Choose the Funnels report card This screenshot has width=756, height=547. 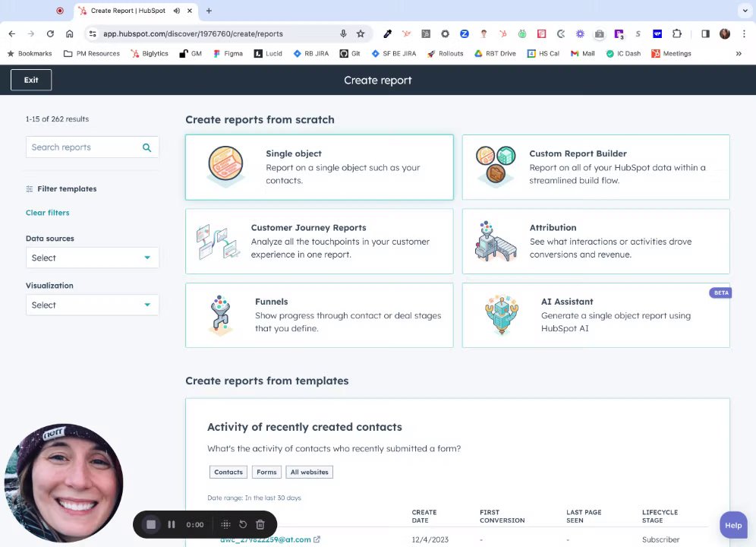(x=320, y=315)
